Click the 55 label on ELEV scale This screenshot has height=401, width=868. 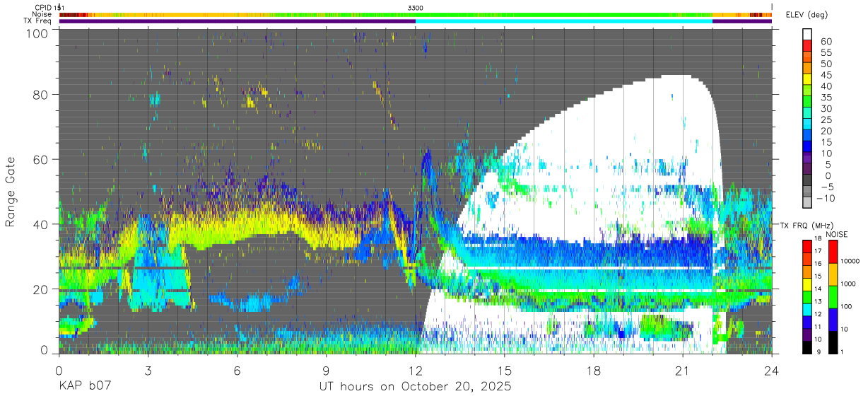[826, 52]
